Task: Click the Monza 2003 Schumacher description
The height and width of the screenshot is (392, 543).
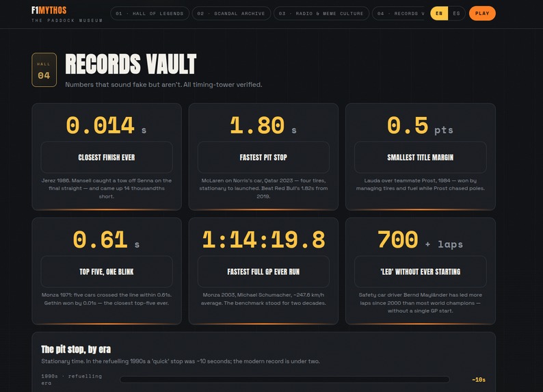Action: pos(263,299)
